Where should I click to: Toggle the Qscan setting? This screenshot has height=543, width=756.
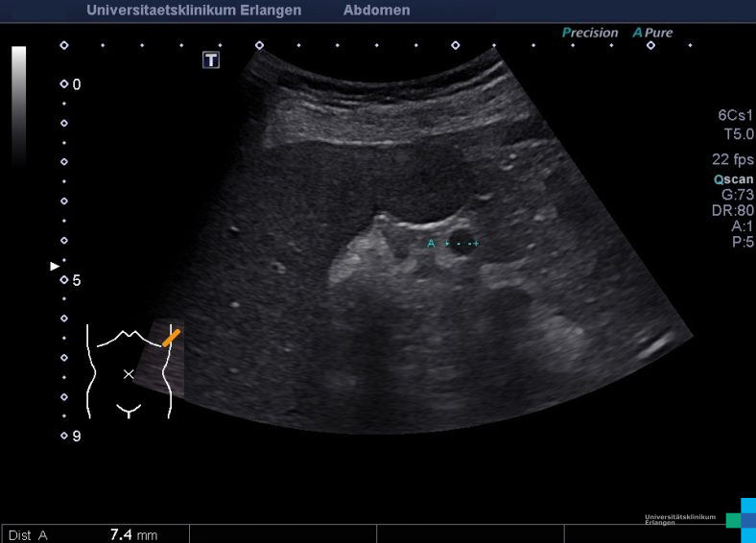point(733,178)
